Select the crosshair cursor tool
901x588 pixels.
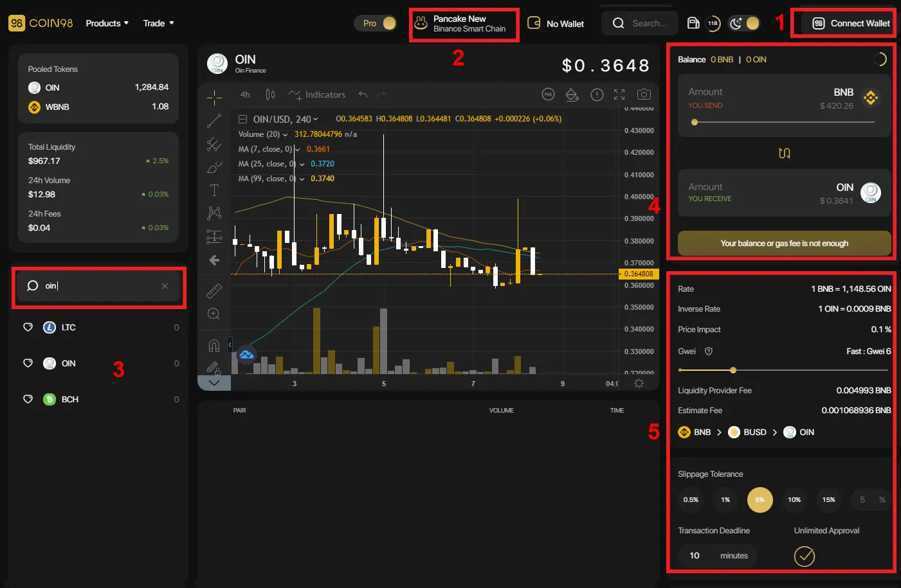(214, 98)
